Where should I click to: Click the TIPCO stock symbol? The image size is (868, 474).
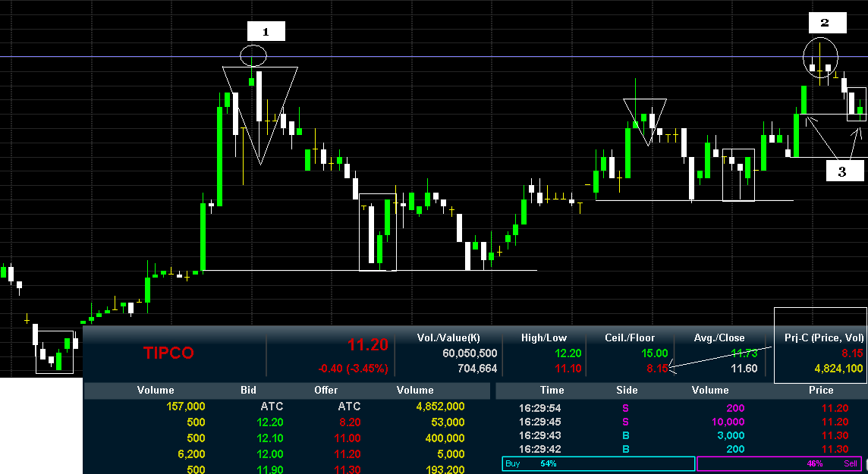[x=168, y=353]
